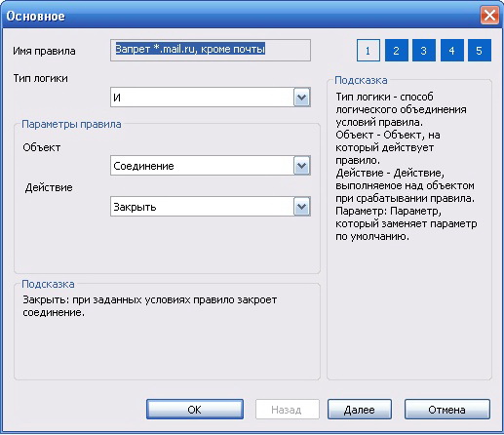
Task: Click the Объект label
Action: pyautogui.click(x=42, y=147)
